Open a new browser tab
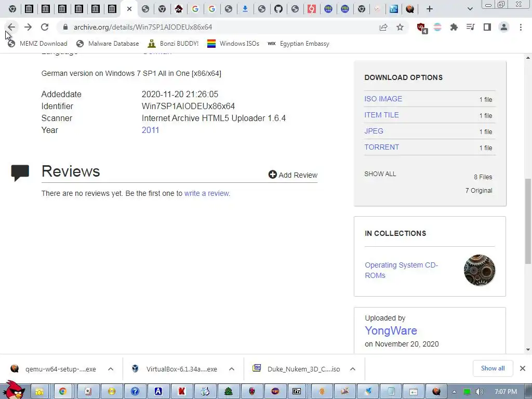The height and width of the screenshot is (399, 532). [x=430, y=9]
